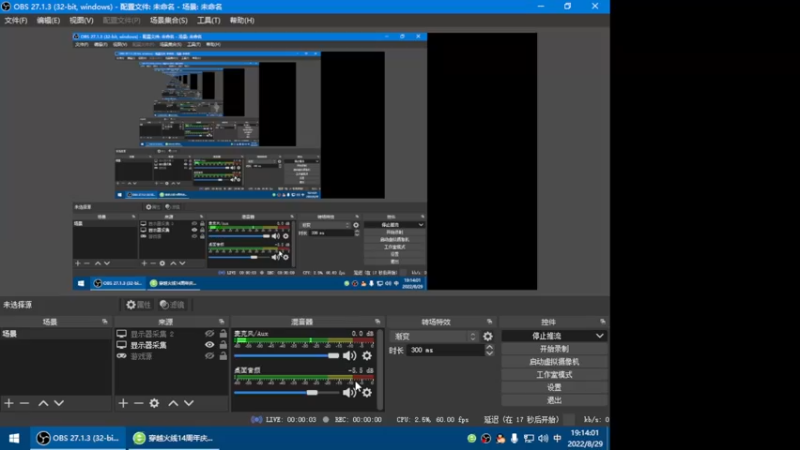Click the OBS icon in the system tray
This screenshot has height=450, width=800.
coord(486,438)
